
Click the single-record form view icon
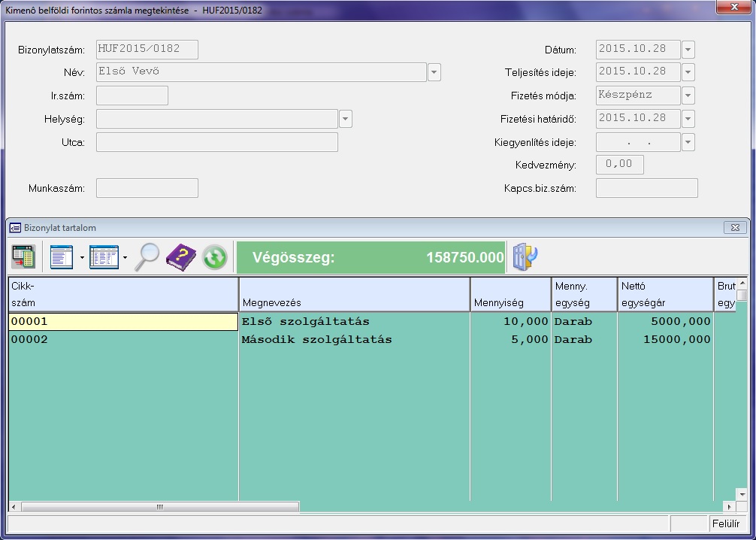point(61,257)
